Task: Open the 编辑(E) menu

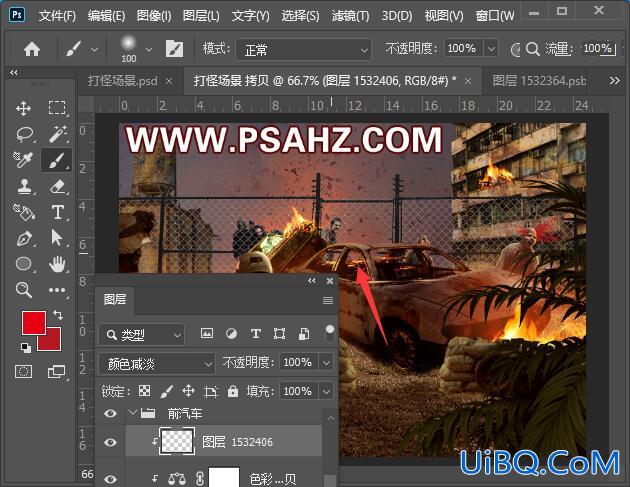Action: point(106,16)
